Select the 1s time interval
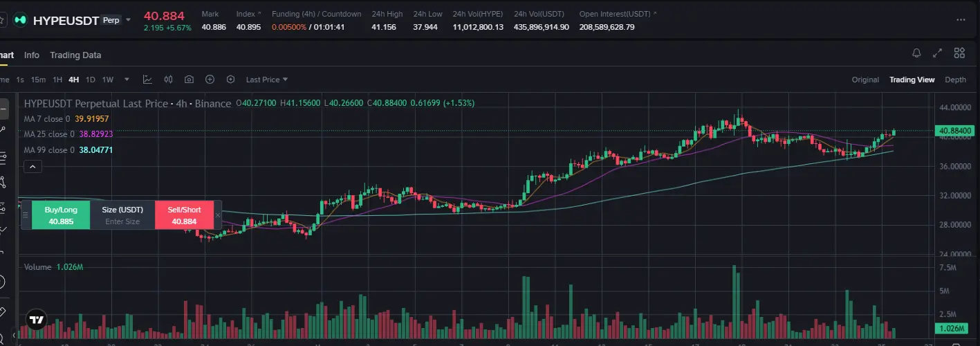 (20, 80)
